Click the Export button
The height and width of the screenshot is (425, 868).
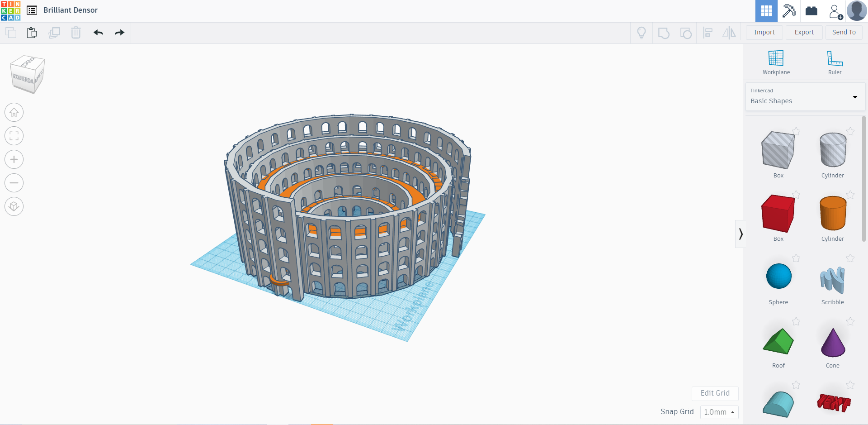pos(804,32)
